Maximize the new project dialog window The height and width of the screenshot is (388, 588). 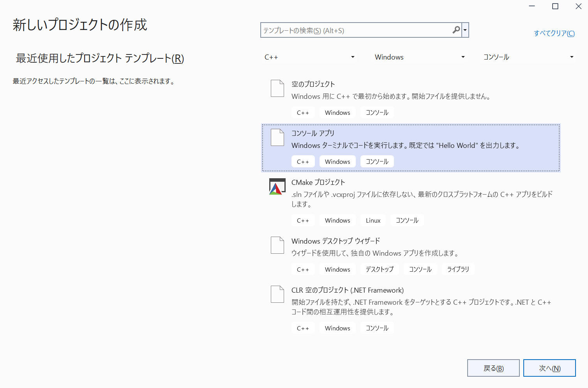pyautogui.click(x=555, y=6)
